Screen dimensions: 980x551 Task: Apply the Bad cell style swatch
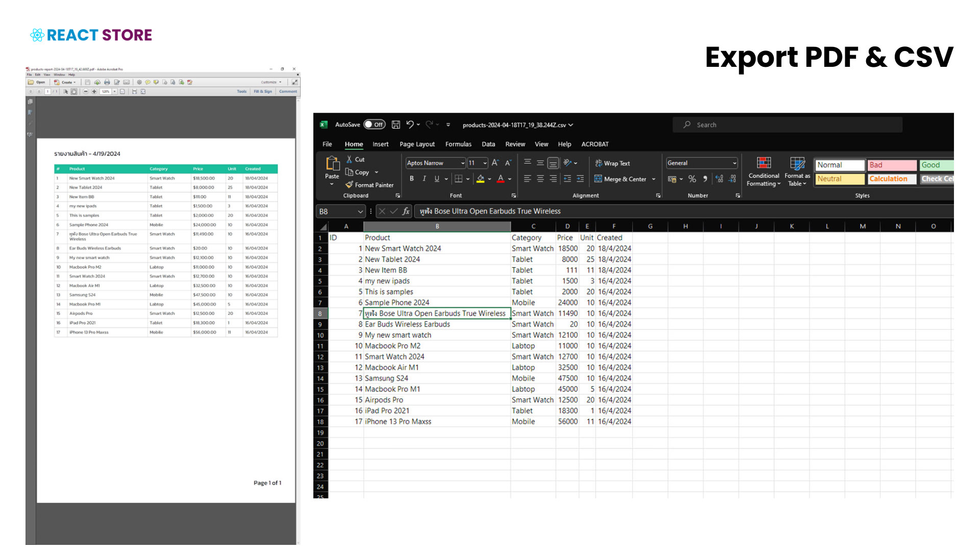tap(892, 165)
